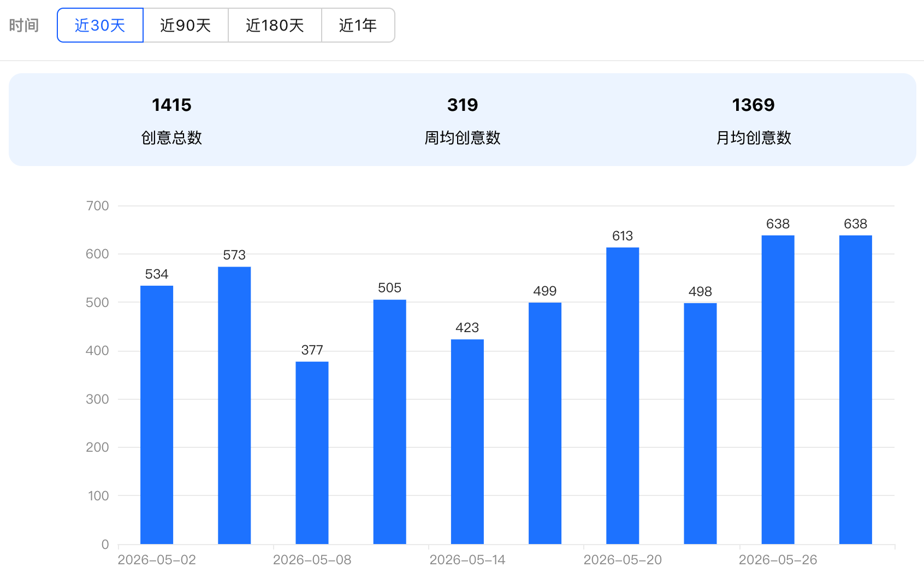Click the bar labeled 423
Viewport: 924px width, 579px height.
click(x=467, y=441)
